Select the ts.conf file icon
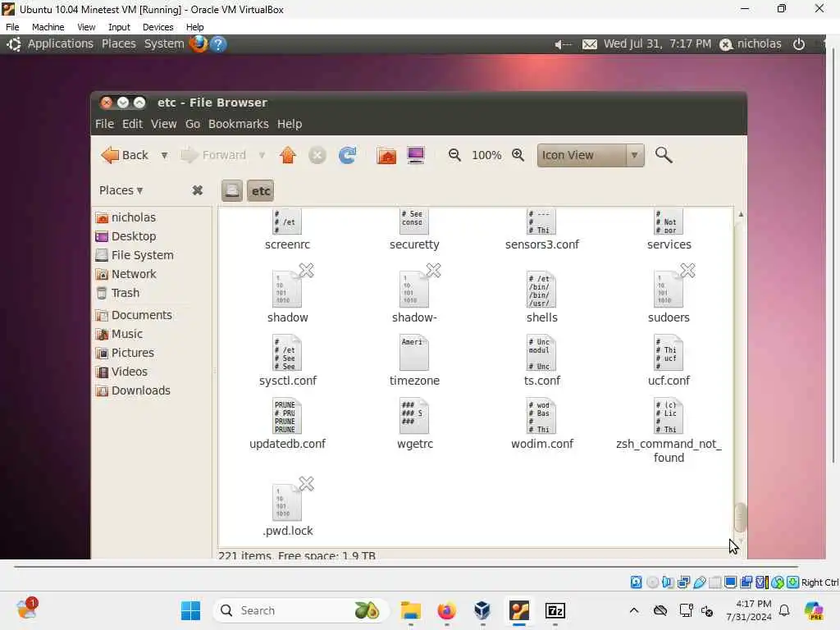Viewport: 840px width, 630px height. [541, 353]
